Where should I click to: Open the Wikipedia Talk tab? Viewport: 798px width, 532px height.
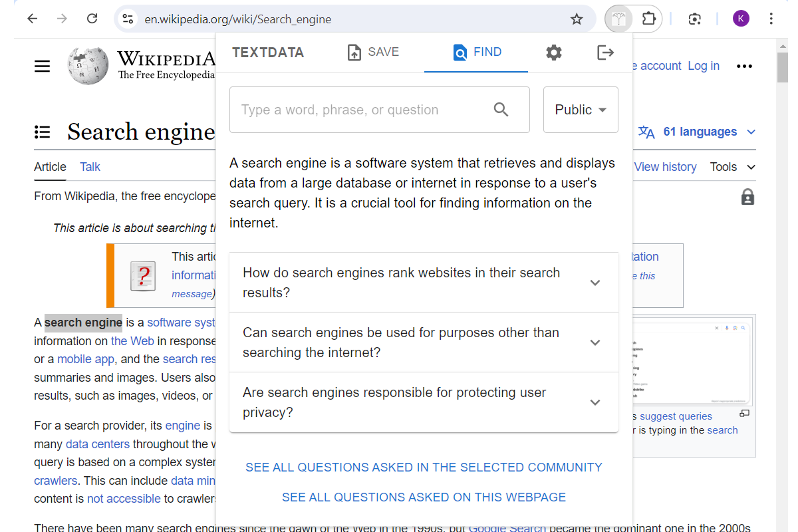(90, 167)
